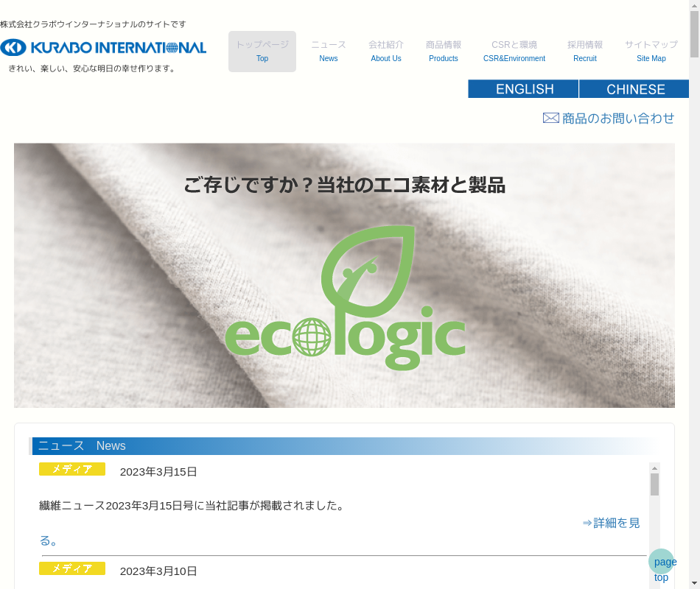The height and width of the screenshot is (589, 700).
Task: Click the date text 2023年3月10日
Action: [158, 571]
